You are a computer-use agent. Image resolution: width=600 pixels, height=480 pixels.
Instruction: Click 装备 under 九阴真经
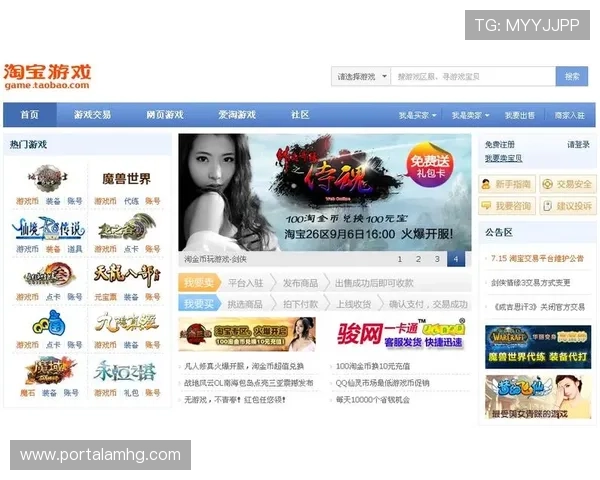click(x=131, y=345)
